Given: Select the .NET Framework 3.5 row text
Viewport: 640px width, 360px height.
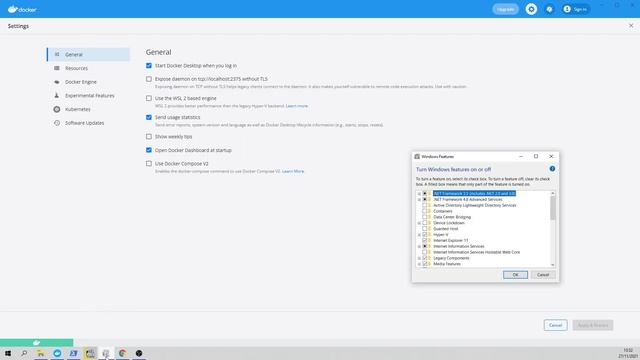Looking at the screenshot, I should pos(474,193).
